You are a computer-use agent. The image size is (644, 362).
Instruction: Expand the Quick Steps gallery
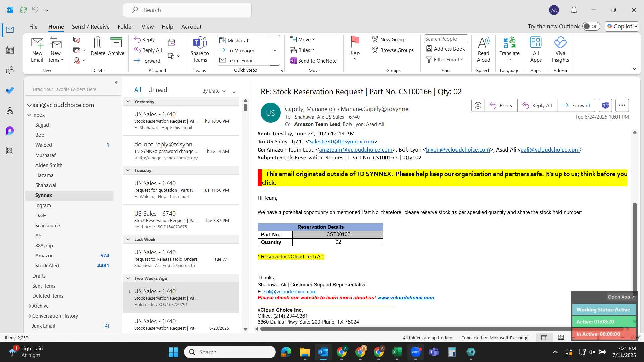pyautogui.click(x=275, y=50)
